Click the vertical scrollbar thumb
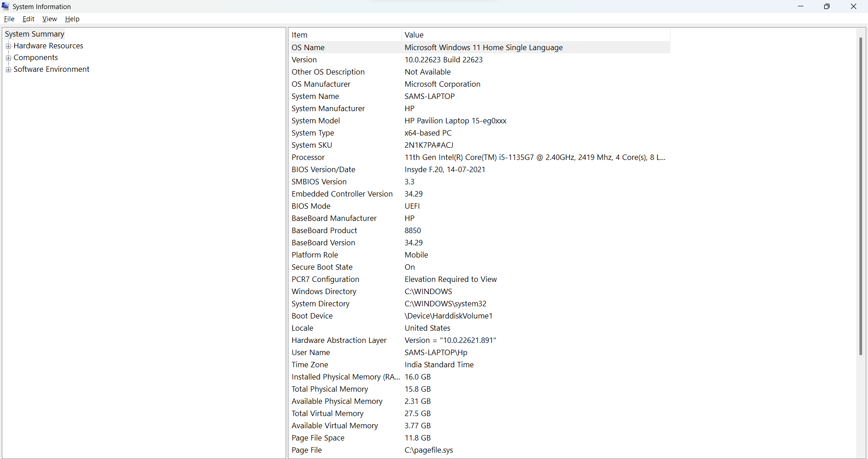Viewport: 868px width, 459px height. (x=861, y=194)
